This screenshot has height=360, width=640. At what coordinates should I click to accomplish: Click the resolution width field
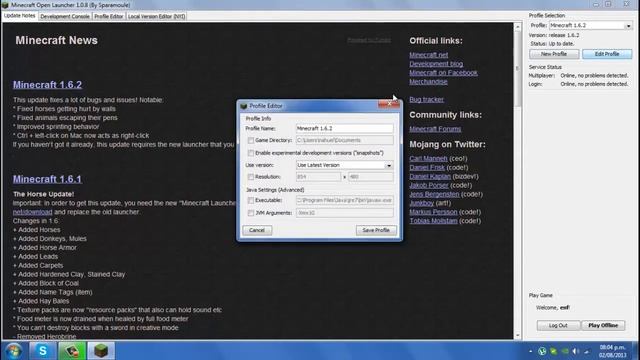(x=318, y=177)
